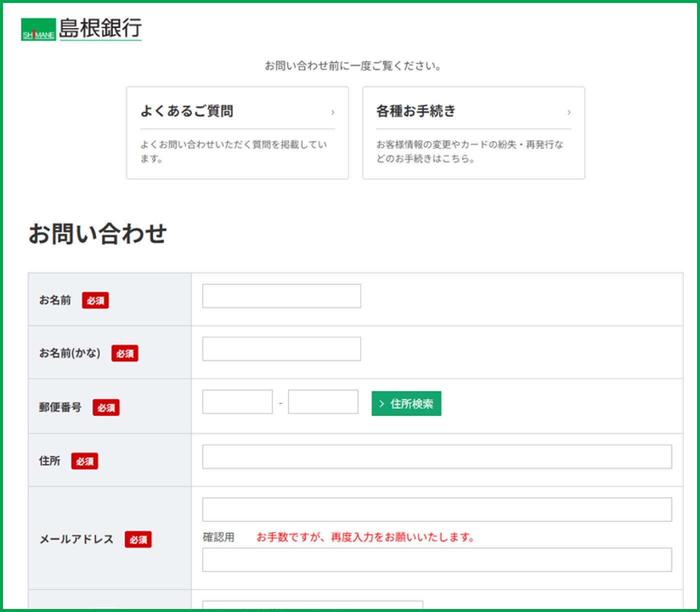Focus the 住所 input field

437,457
